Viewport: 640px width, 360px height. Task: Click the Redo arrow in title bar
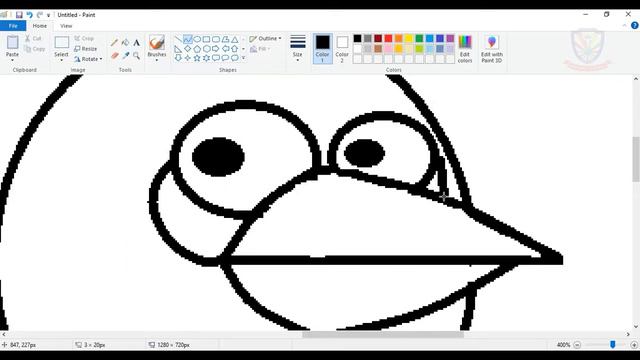pos(40,15)
